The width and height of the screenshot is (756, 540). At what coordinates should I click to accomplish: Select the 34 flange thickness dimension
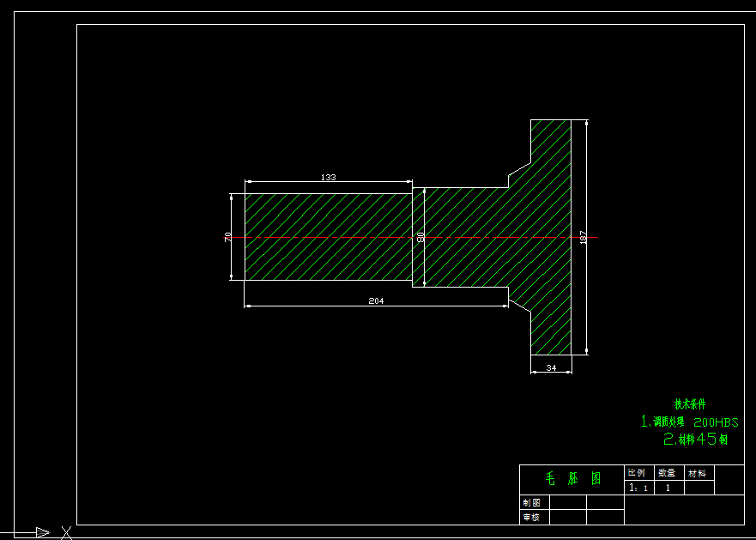(x=551, y=367)
